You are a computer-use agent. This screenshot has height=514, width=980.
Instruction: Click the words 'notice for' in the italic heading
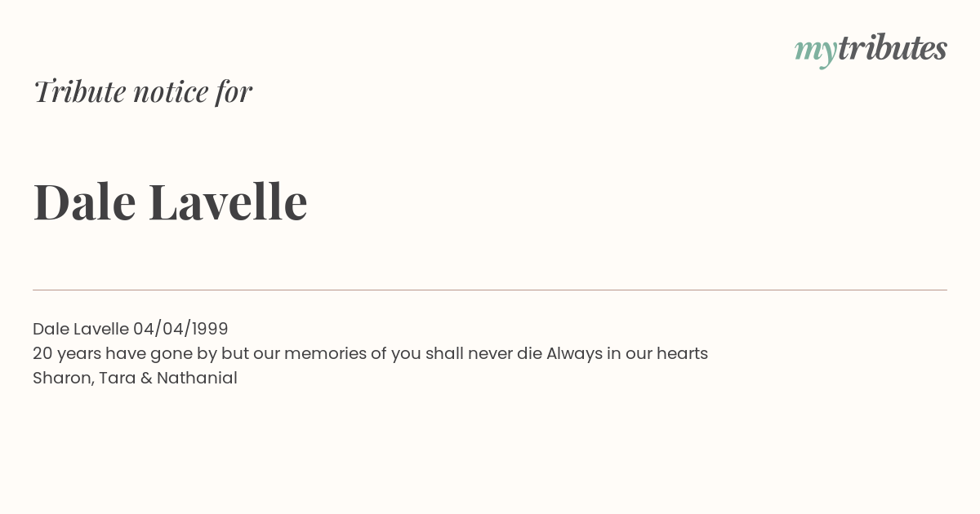[x=193, y=91]
